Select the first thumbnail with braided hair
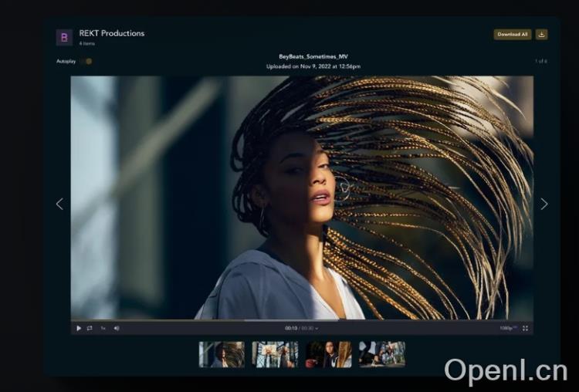Screen dimensions: 579x392 pyautogui.click(x=222, y=354)
